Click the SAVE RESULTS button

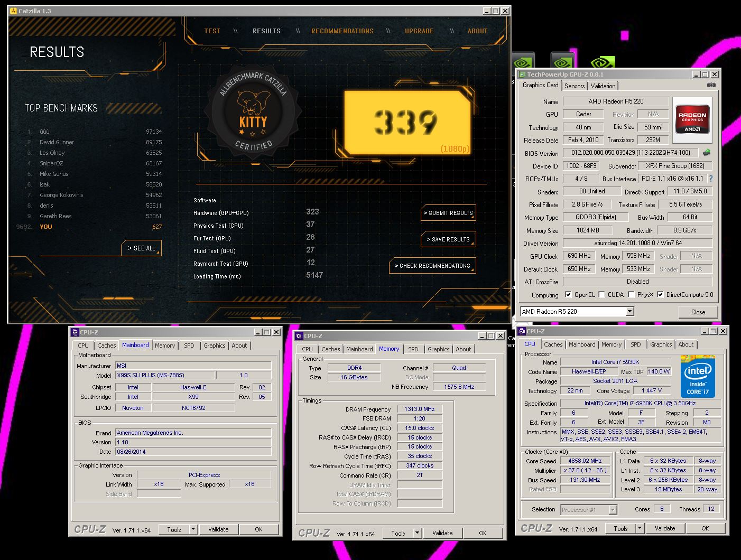tap(448, 239)
